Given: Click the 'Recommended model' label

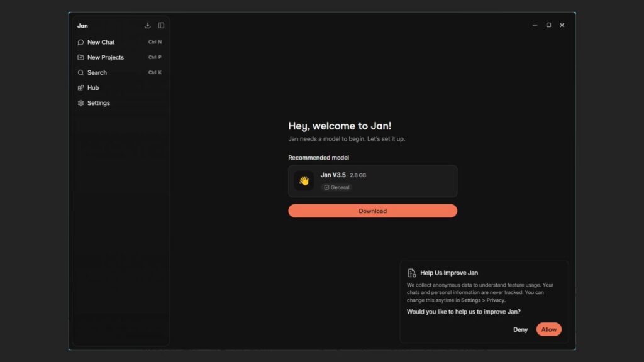Looking at the screenshot, I should point(318,158).
